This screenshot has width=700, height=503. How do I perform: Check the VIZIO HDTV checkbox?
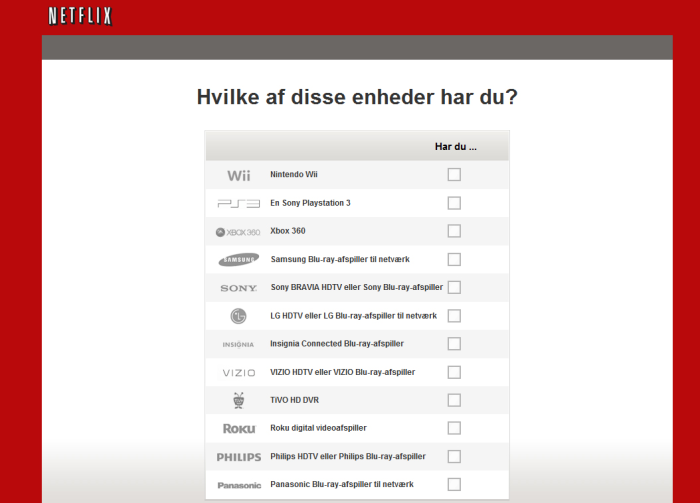pyautogui.click(x=454, y=372)
